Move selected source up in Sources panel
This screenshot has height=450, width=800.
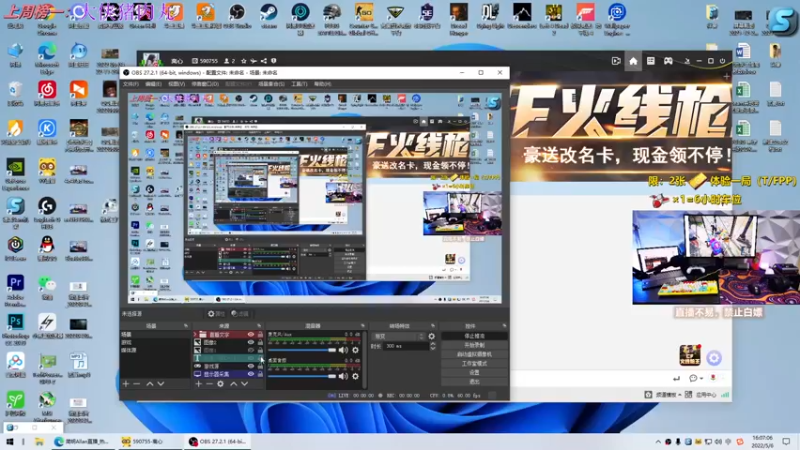click(x=234, y=384)
